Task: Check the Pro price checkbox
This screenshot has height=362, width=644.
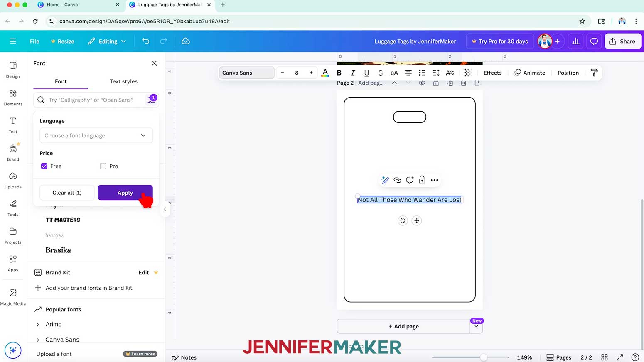Action: click(x=103, y=166)
